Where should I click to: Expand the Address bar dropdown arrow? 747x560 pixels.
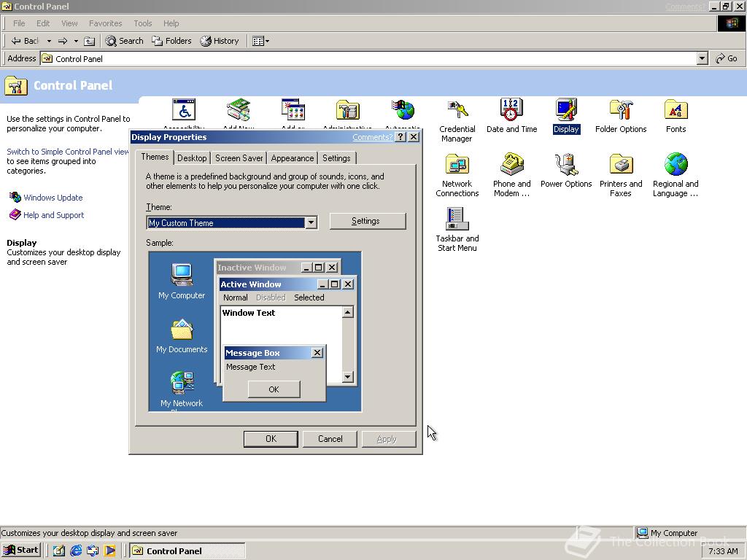702,58
